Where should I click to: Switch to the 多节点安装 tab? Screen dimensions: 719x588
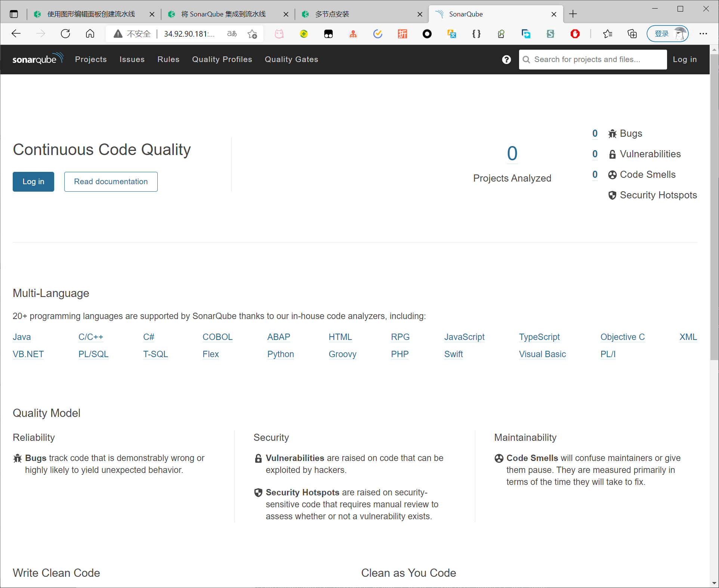(x=332, y=14)
